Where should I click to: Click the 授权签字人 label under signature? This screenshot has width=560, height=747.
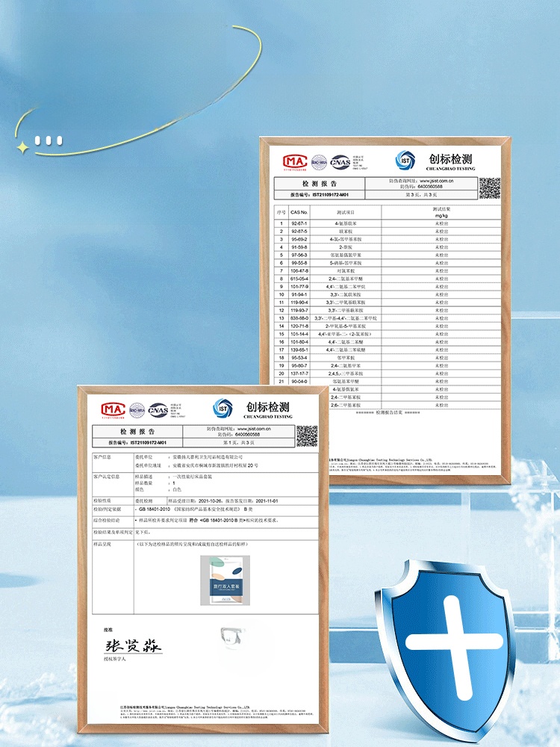tap(115, 660)
